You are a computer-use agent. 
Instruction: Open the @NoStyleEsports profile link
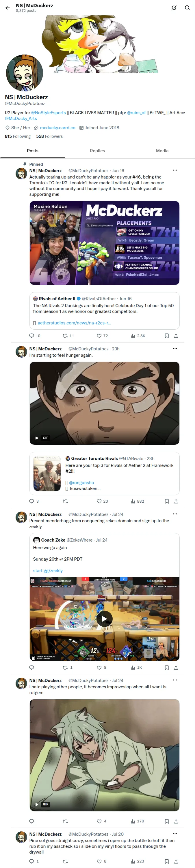(49, 112)
